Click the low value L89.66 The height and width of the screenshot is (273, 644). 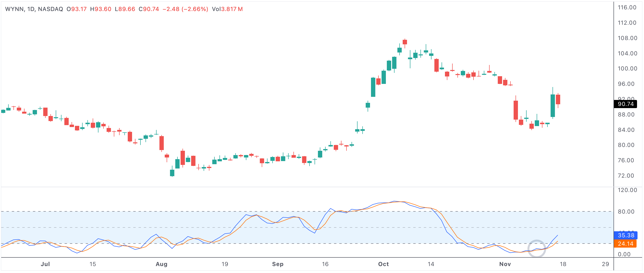point(125,9)
